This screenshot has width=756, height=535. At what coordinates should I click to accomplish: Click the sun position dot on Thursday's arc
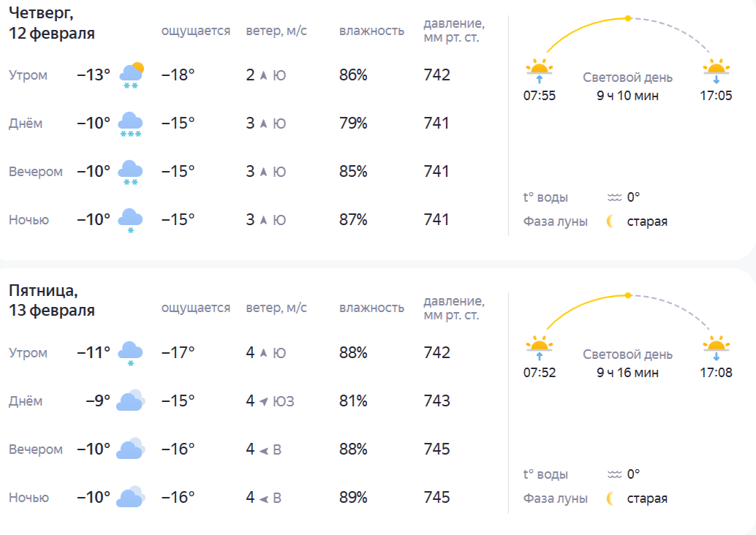pos(627,18)
